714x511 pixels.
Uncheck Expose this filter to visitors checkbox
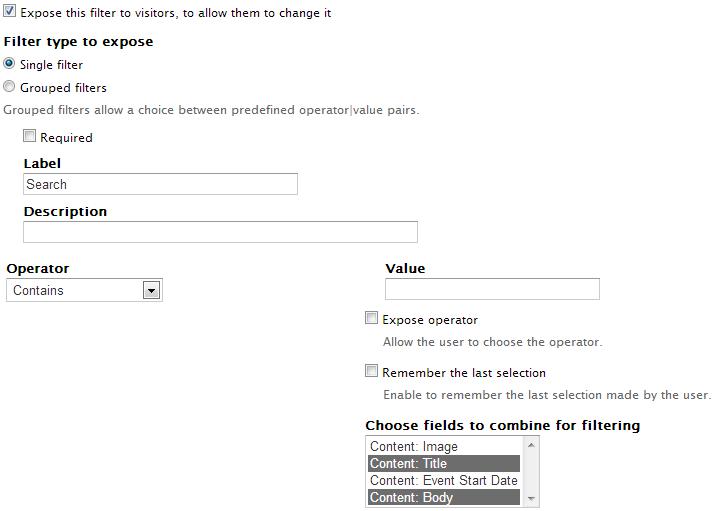click(x=10, y=11)
